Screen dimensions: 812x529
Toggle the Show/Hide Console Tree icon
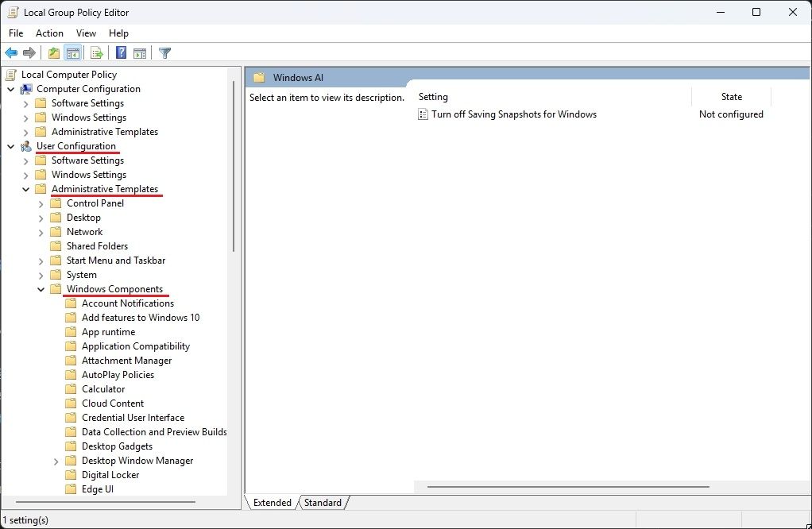click(72, 52)
